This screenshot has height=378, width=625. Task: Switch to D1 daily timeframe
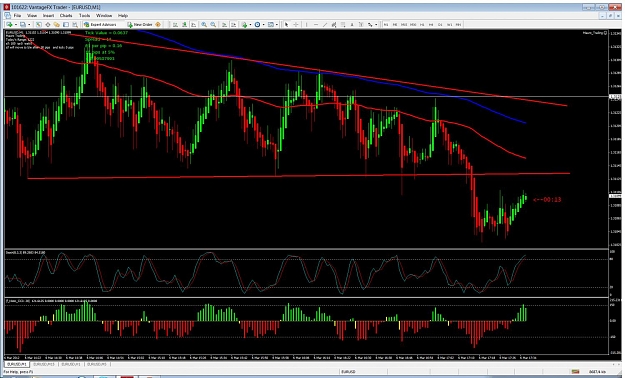point(440,24)
